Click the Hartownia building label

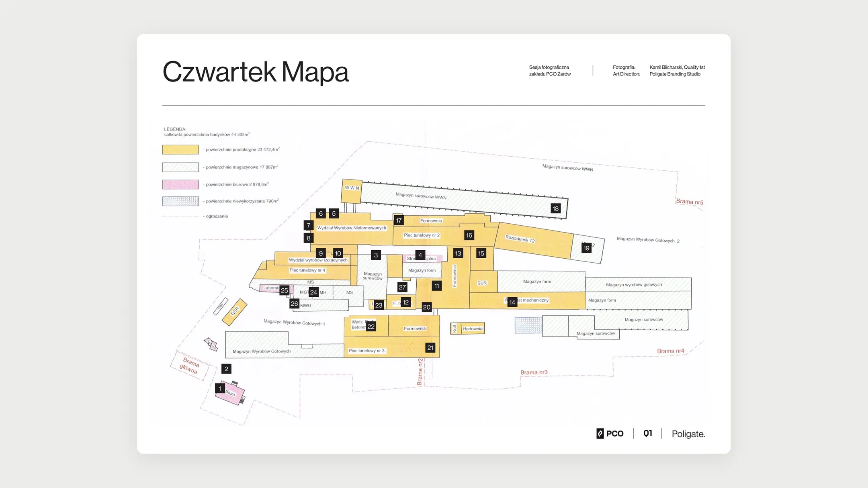coord(473,329)
